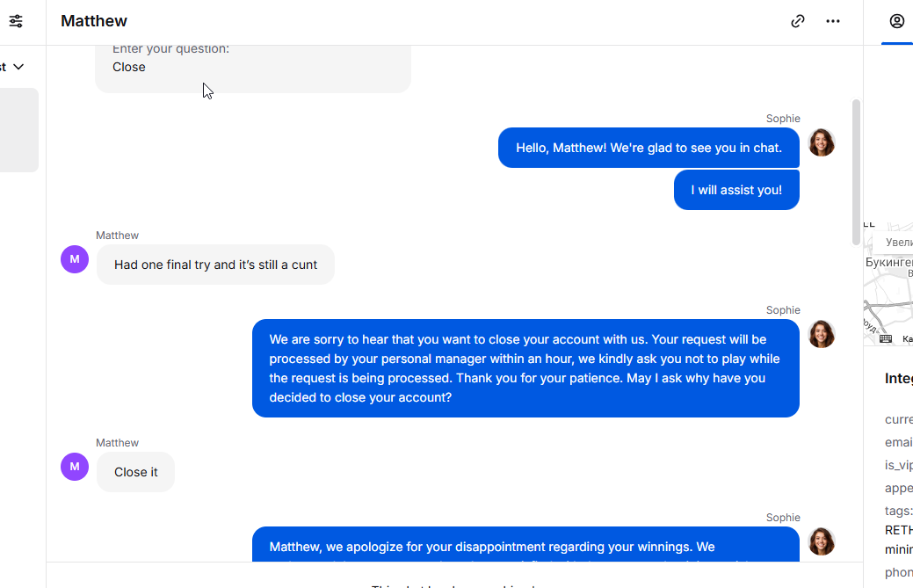Click Matthew's avatar beside "Close it" message

tap(75, 467)
